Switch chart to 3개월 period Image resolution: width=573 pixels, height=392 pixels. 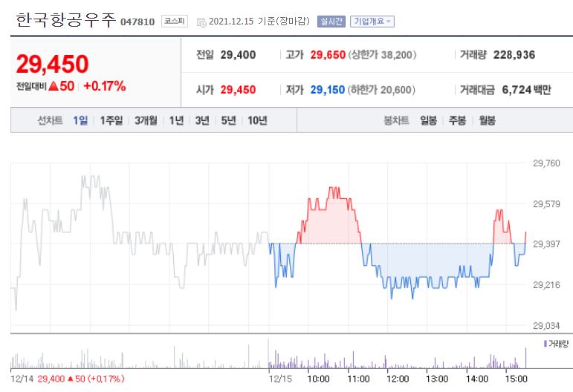coord(146,120)
